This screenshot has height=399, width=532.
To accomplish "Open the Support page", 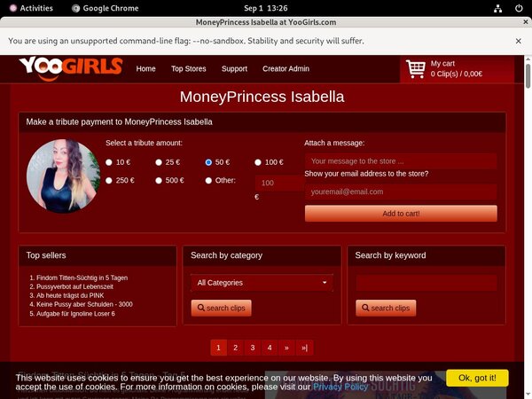I will coord(234,69).
